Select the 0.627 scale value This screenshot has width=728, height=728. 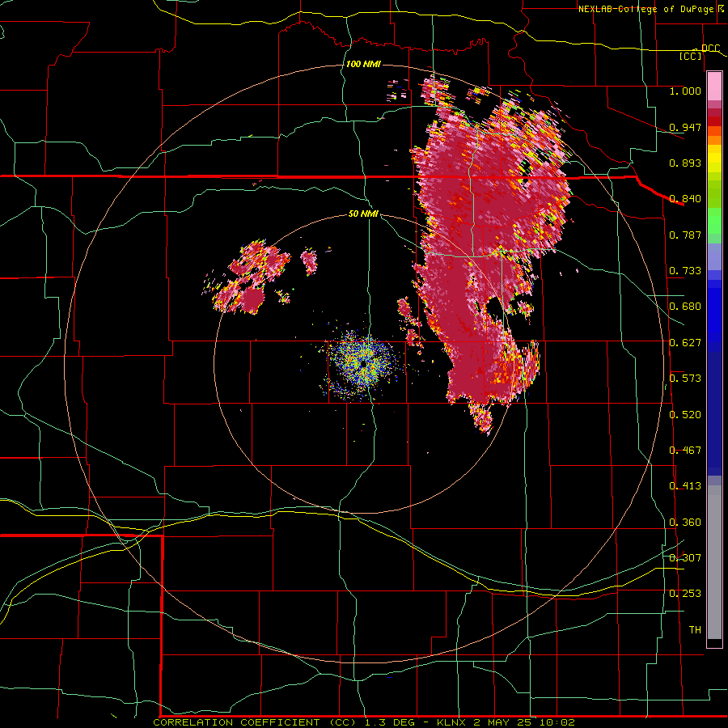point(685,343)
